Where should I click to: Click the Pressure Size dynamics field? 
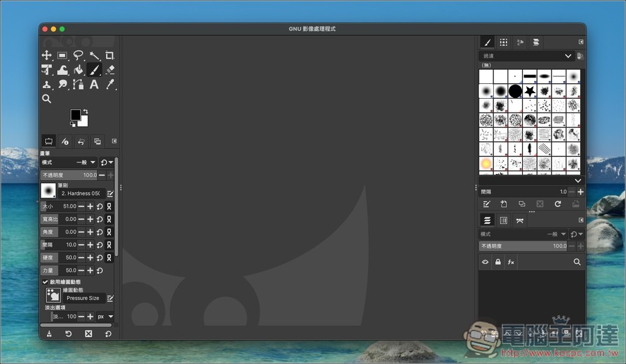(x=83, y=298)
